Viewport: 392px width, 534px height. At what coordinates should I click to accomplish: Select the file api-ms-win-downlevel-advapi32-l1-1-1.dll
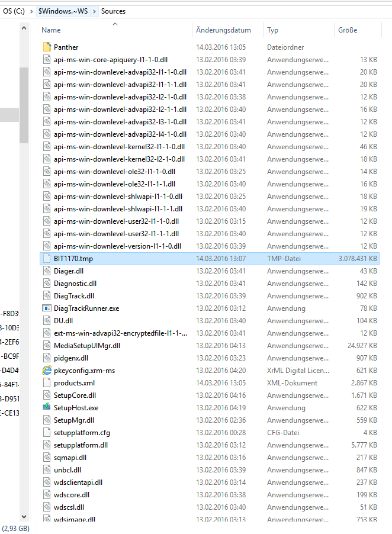click(120, 85)
